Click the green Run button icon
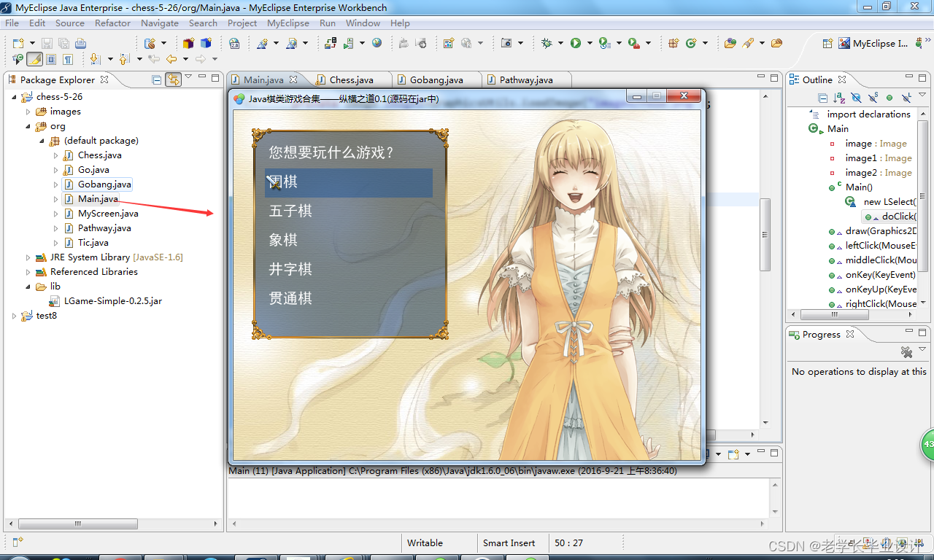 pyautogui.click(x=576, y=44)
